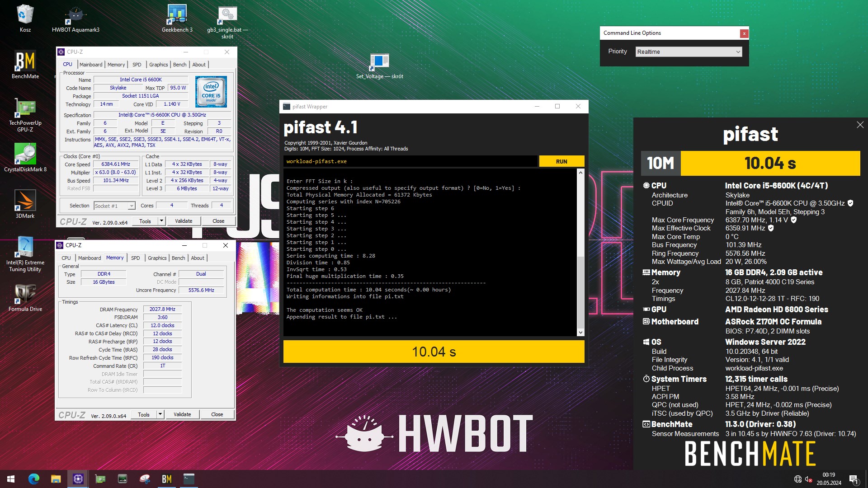Switch to pifast console taskbar icon
The width and height of the screenshot is (868, 488).
point(189,479)
